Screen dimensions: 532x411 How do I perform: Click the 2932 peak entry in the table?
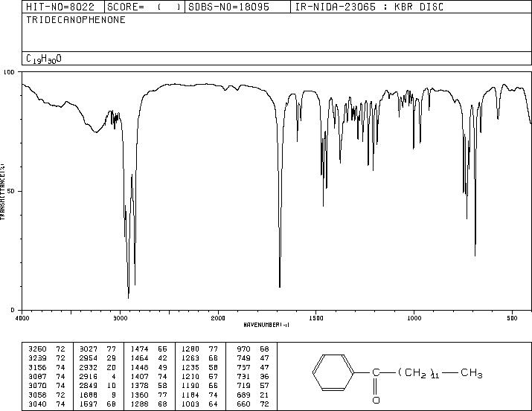(97, 367)
